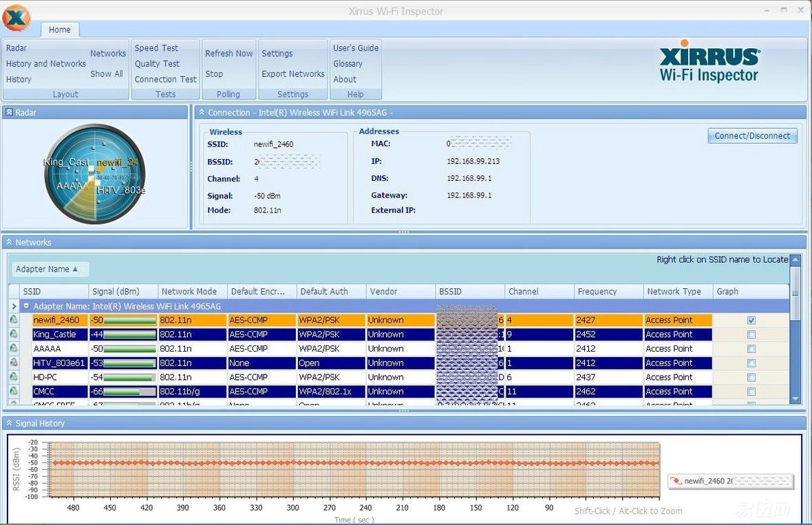Open the User's Guide
The height and width of the screenshot is (525, 812).
point(356,47)
